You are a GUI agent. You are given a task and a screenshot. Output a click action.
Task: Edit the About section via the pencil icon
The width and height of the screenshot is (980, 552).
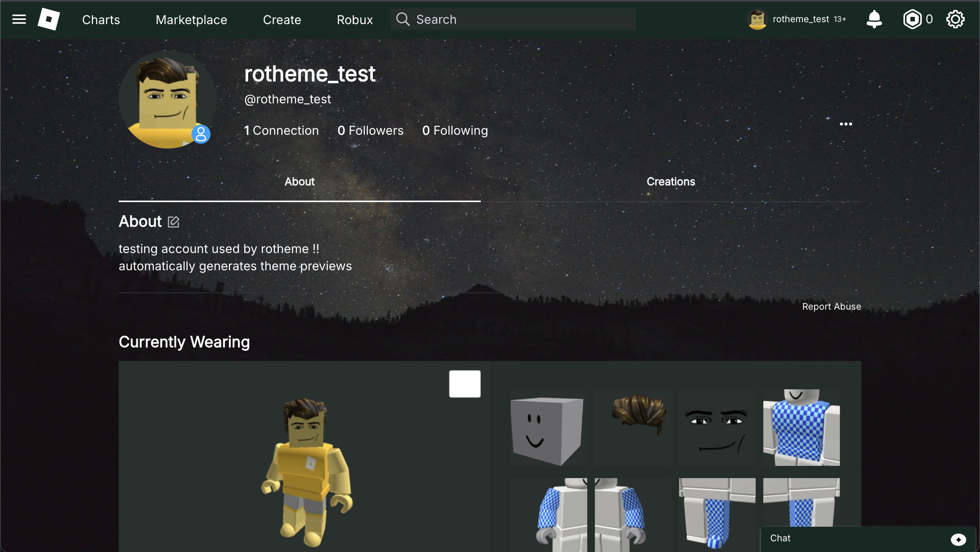point(173,222)
